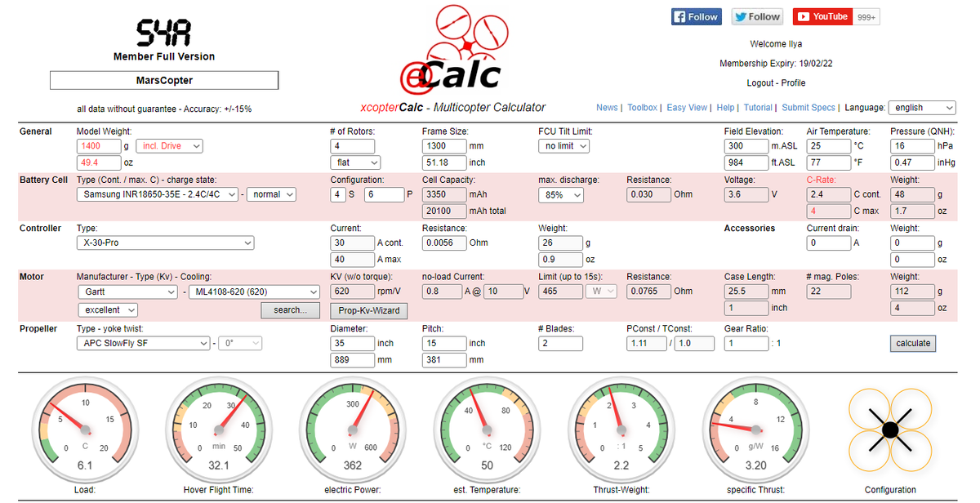
Task: Click the Thrust-Weight gauge
Action: (621, 429)
